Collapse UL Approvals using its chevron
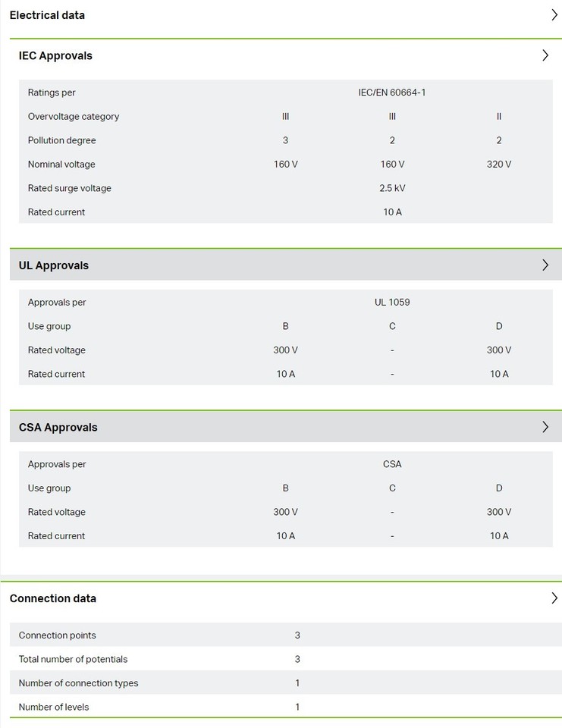Screen dimensions: 562x728 click(x=545, y=265)
